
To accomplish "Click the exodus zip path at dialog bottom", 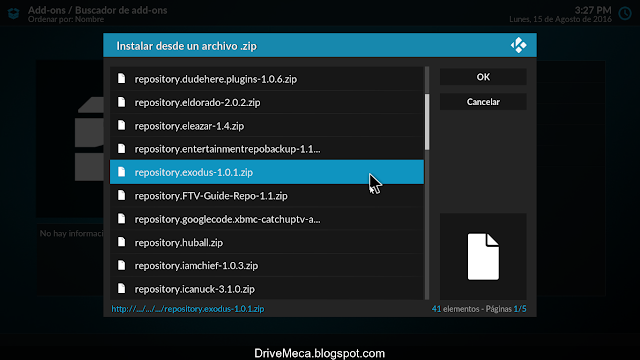I will pyautogui.click(x=188, y=309).
